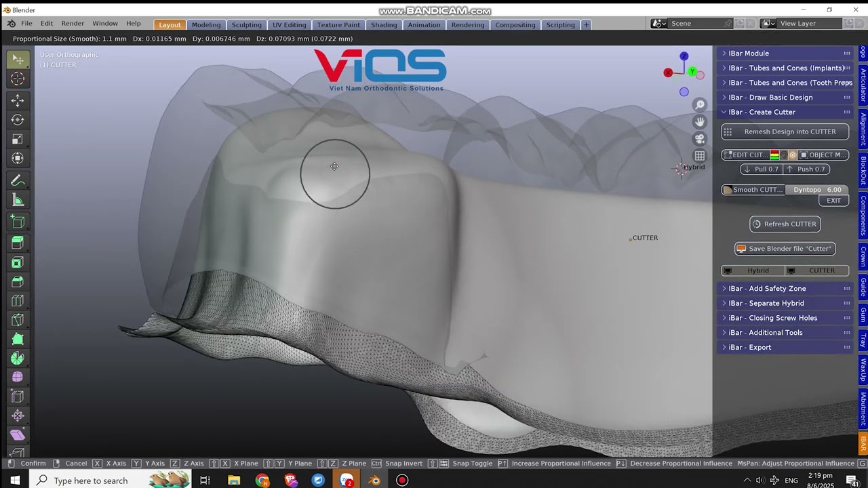This screenshot has height=488, width=868.
Task: Toggle CUTTER object visibility
Action: pos(816,270)
